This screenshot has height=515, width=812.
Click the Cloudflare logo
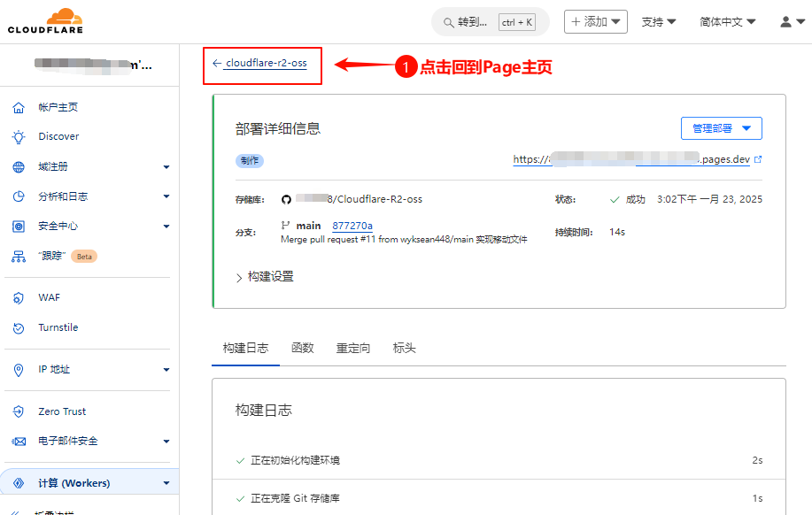tap(45, 21)
